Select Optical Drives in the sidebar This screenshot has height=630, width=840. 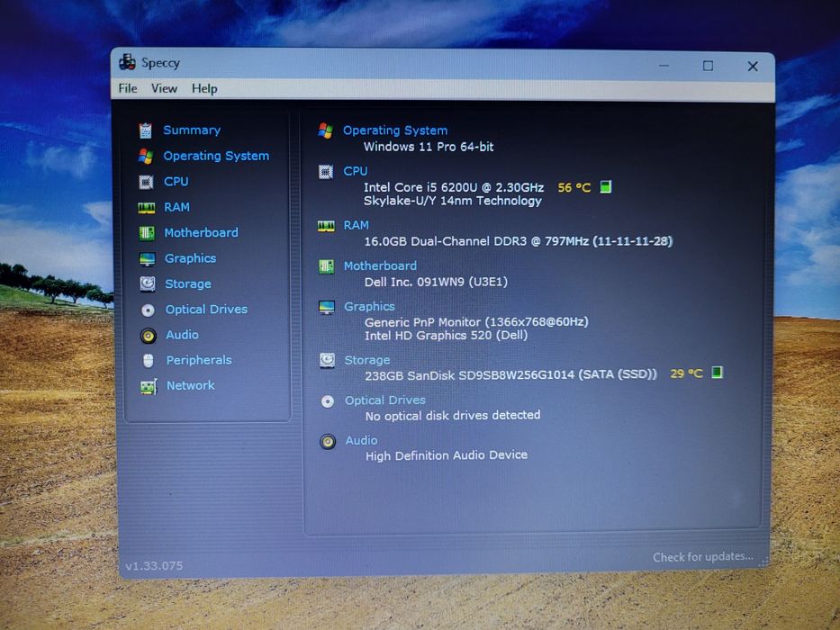[207, 310]
